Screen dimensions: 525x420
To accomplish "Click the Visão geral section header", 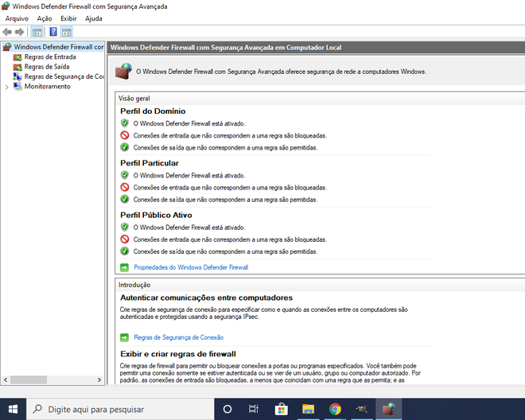I will click(x=134, y=99).
